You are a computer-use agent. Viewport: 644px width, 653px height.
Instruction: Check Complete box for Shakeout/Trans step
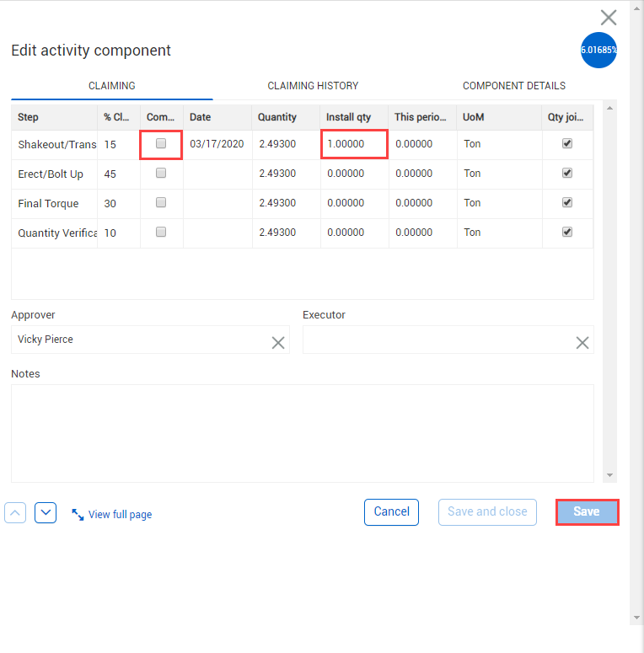pos(161,143)
